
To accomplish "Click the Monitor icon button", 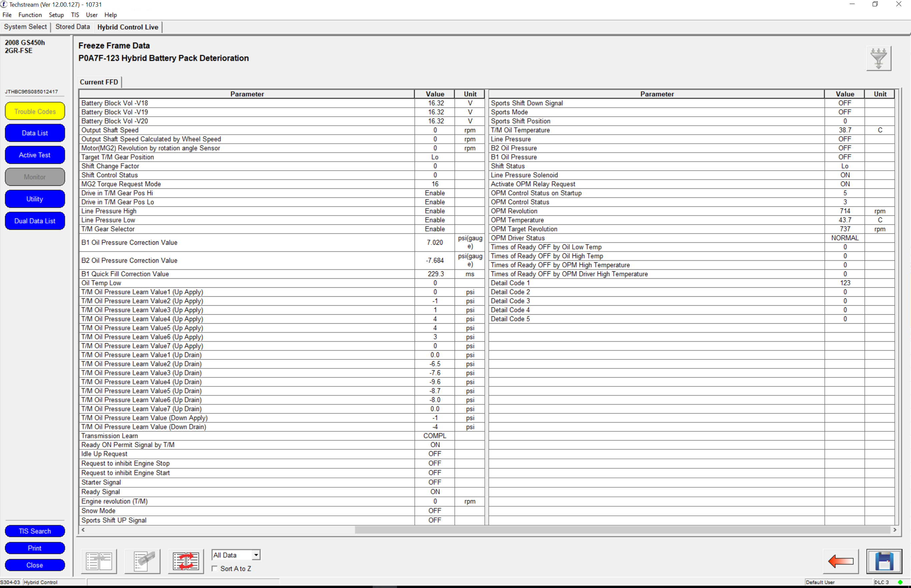I will coord(35,177).
